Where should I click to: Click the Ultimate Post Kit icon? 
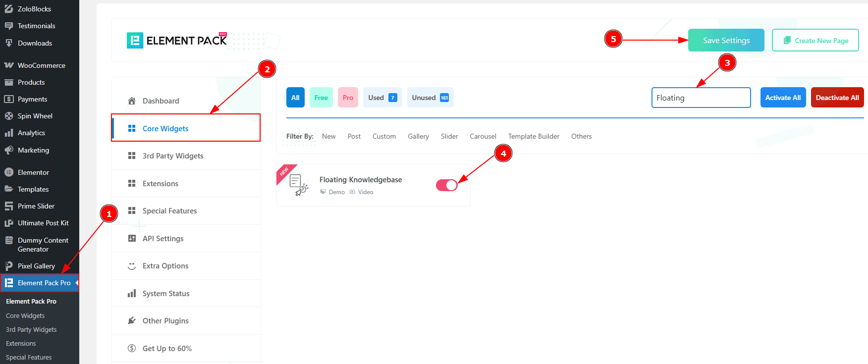(x=9, y=223)
